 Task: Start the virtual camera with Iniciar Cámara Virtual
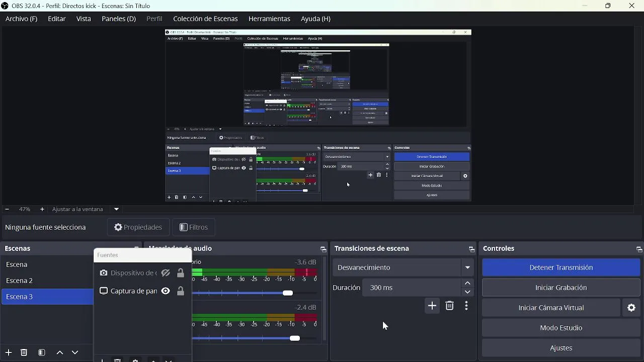coord(551,308)
